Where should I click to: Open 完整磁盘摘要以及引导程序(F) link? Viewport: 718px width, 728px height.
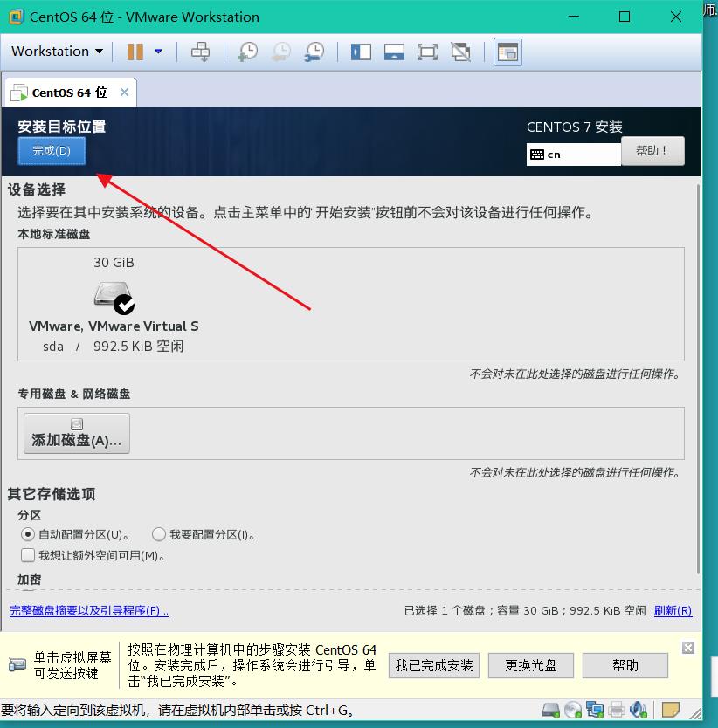point(89,610)
